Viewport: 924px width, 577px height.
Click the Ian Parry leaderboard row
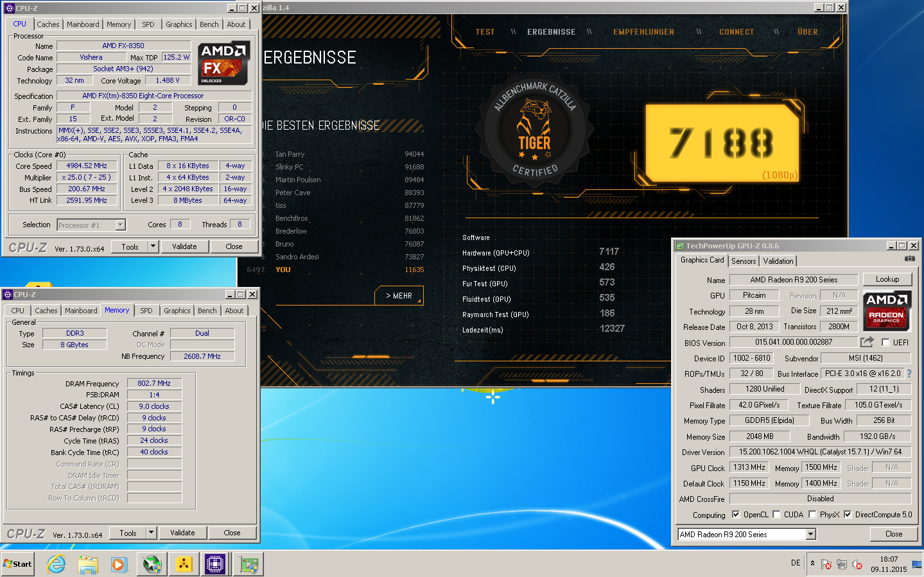pos(349,154)
